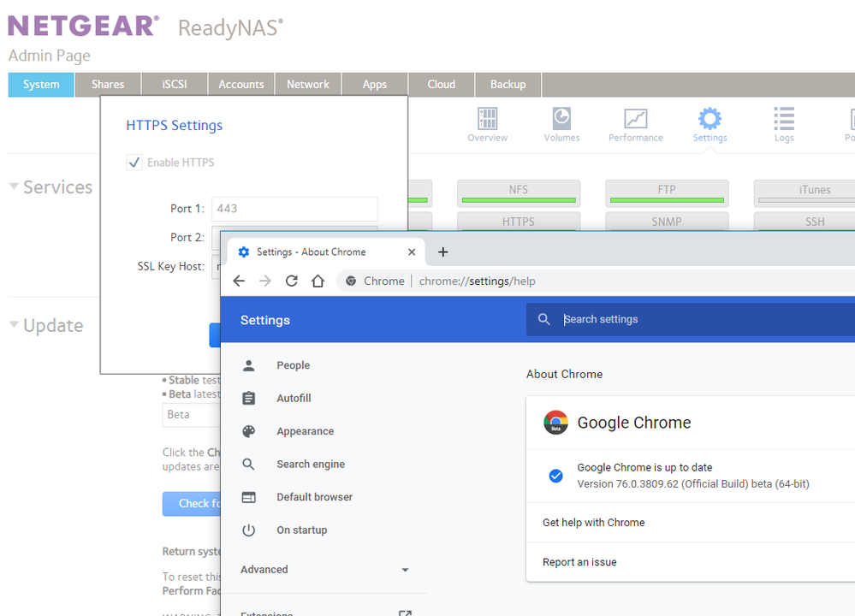Click the NETGEAR logo

[x=83, y=26]
